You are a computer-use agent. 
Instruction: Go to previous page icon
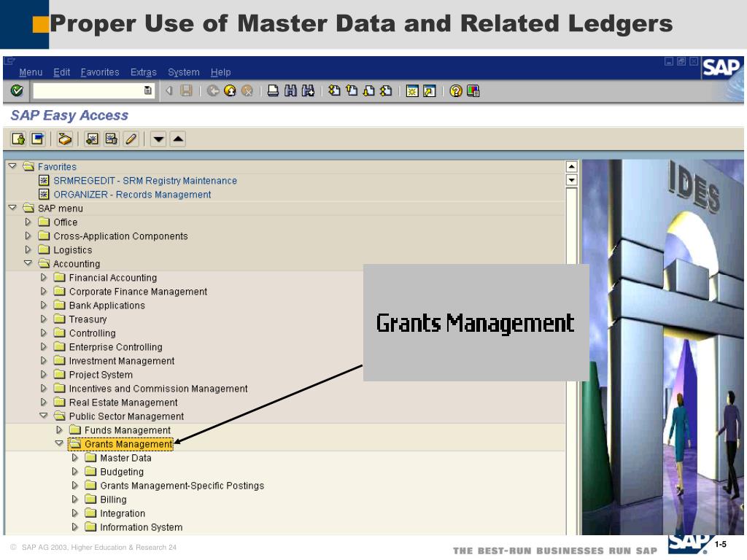point(352,90)
